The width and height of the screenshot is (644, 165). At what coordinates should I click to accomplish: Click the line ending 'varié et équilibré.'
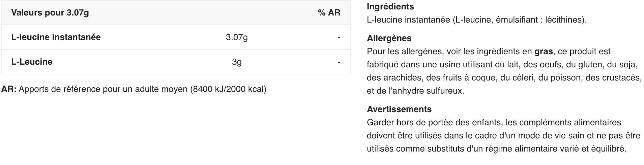(x=496, y=148)
